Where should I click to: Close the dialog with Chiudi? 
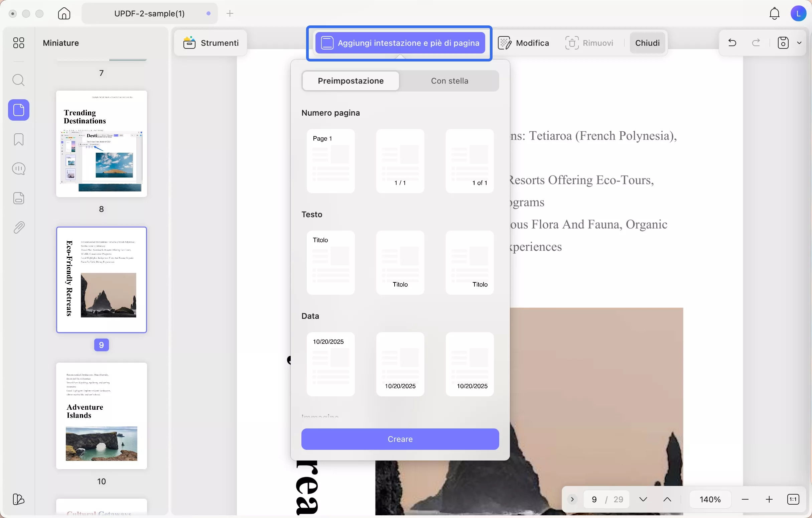pyautogui.click(x=647, y=43)
